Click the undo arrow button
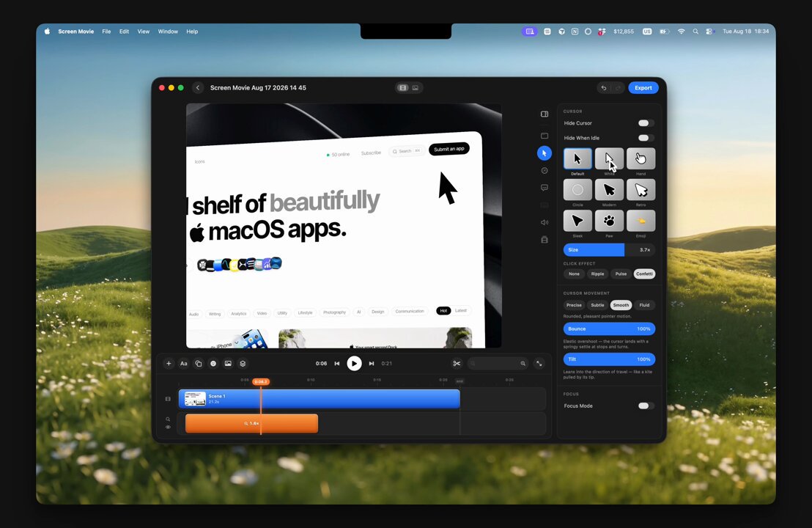812x528 pixels. [x=603, y=88]
